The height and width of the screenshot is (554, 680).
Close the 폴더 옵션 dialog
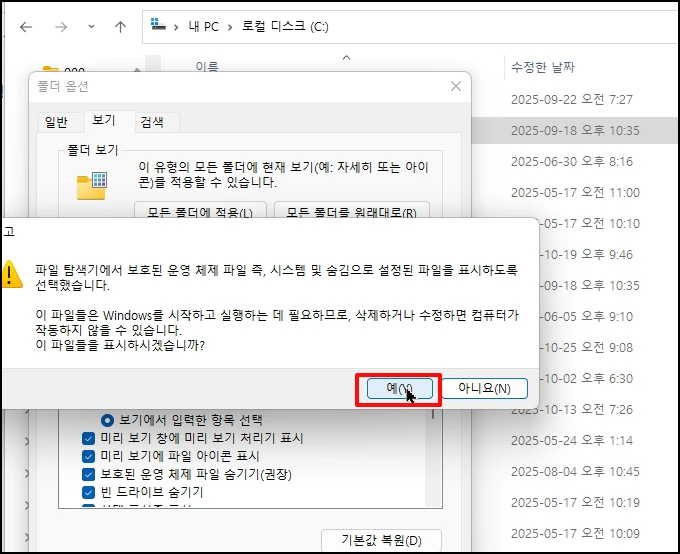(456, 86)
